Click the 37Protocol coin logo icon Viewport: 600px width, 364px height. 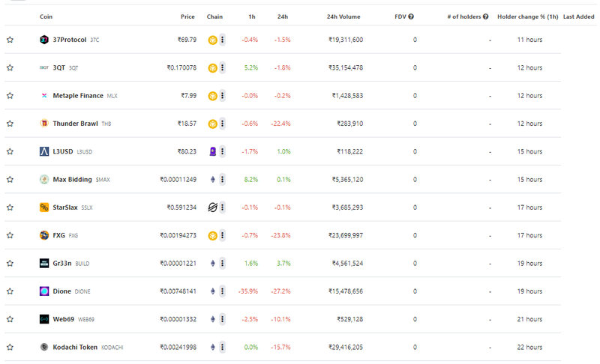point(44,40)
